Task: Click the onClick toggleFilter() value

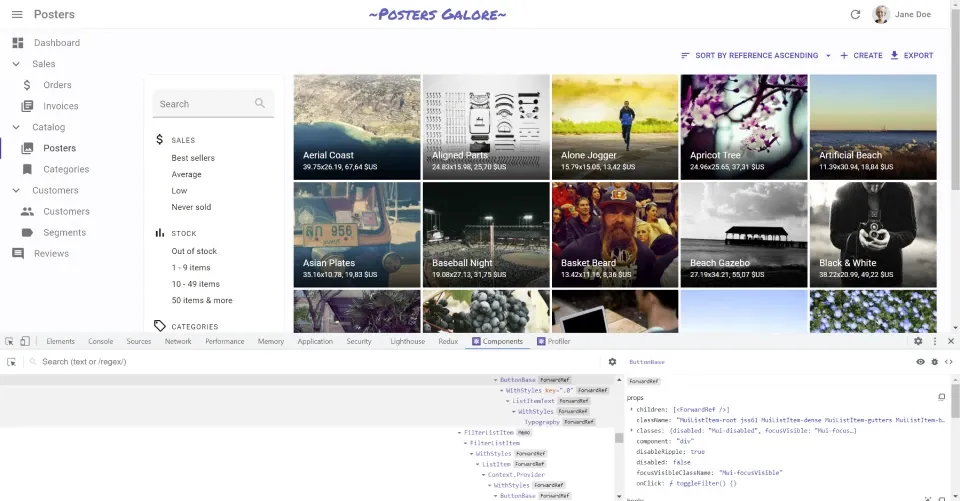Action: tap(703, 483)
